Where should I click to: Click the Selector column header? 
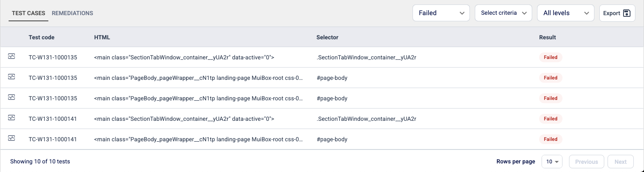[327, 37]
